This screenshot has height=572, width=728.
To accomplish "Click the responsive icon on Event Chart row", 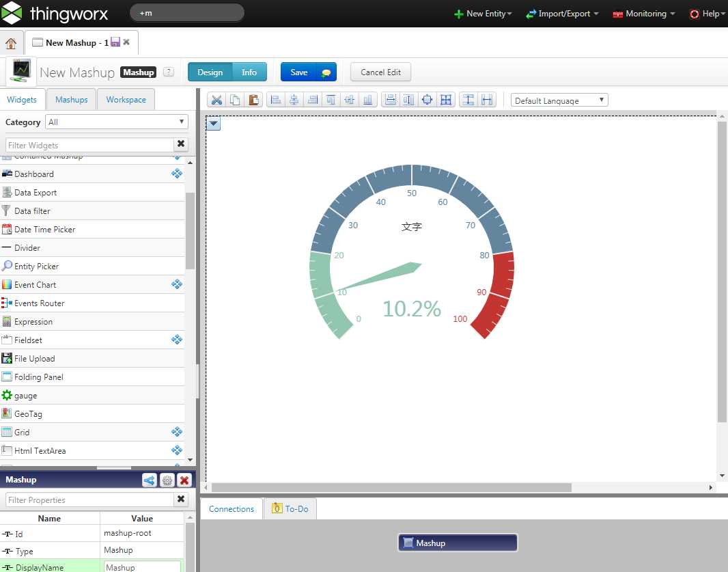I will (177, 284).
